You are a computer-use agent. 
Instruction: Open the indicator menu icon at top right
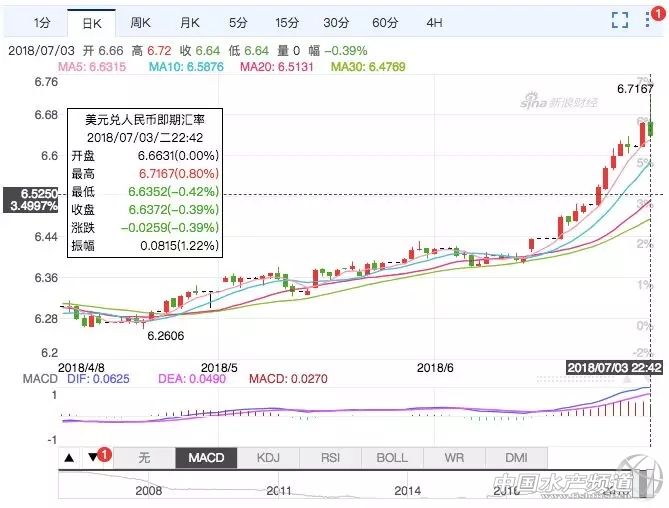point(649,21)
